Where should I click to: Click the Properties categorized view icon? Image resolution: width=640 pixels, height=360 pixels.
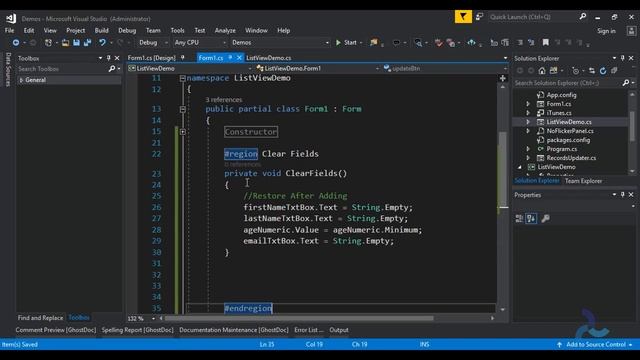coord(519,218)
